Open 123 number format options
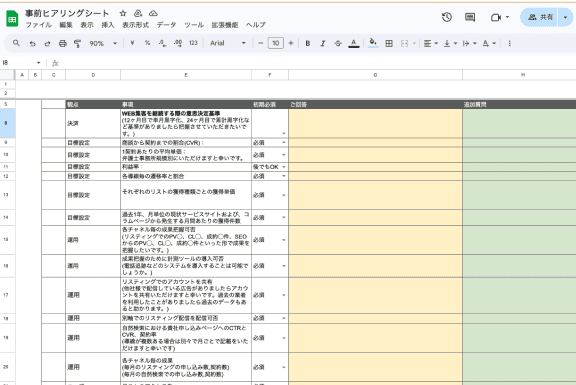Image resolution: width=576 pixels, height=385 pixels. pyautogui.click(x=193, y=43)
